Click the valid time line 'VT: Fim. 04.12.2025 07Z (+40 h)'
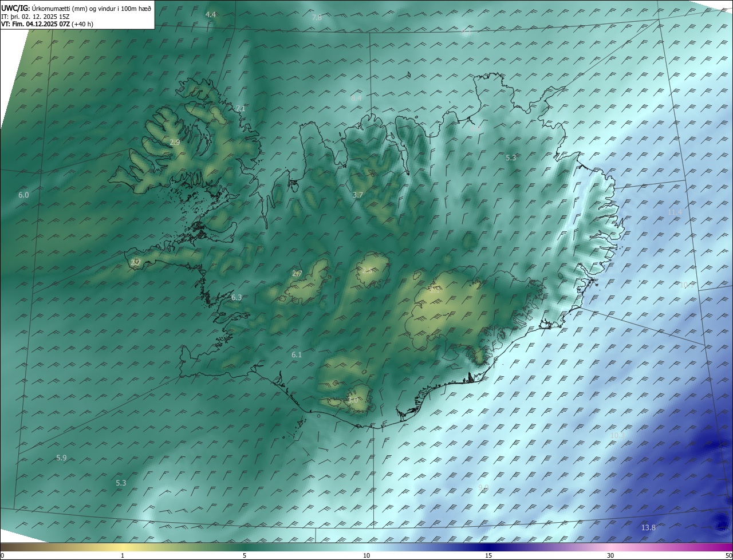 (x=47, y=24)
